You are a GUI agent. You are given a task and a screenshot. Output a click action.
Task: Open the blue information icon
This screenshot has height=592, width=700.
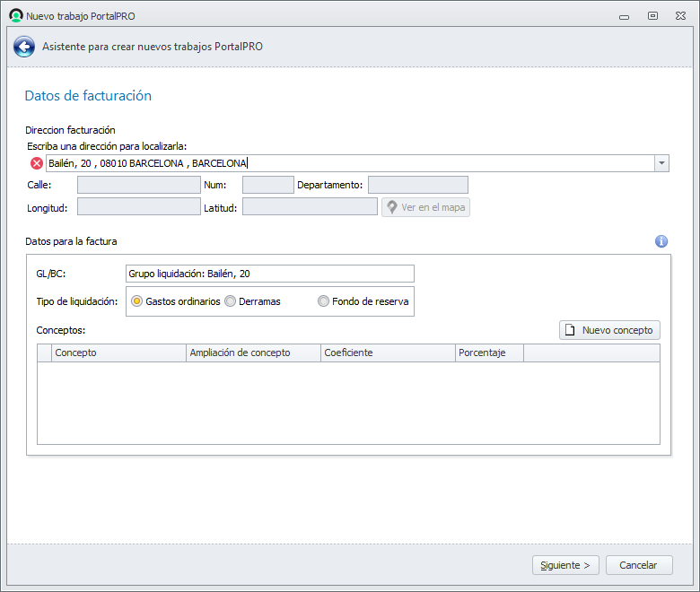click(x=661, y=241)
